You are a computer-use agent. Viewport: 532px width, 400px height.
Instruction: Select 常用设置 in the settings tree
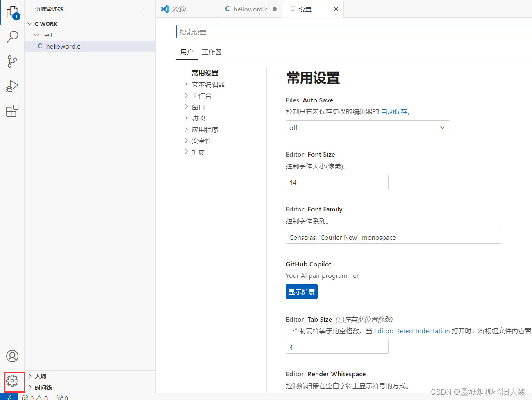[x=205, y=73]
